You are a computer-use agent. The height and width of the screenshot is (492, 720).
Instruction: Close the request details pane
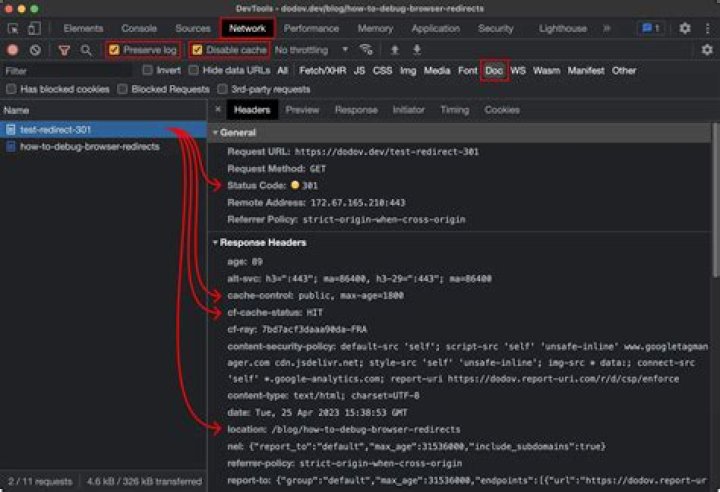point(218,109)
